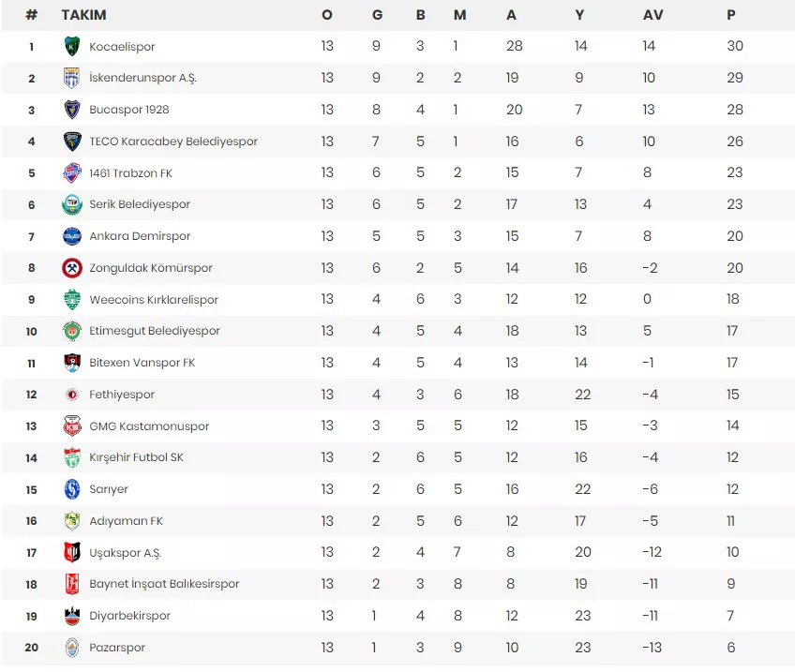This screenshot has width=795, height=672.
Task: Open the Fethiyespor team name link
Action: [x=122, y=395]
